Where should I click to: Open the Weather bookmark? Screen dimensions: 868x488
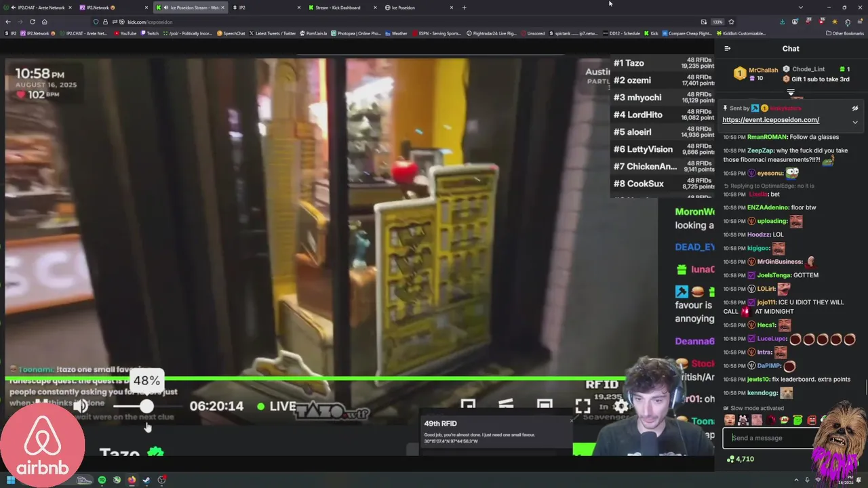pos(395,33)
